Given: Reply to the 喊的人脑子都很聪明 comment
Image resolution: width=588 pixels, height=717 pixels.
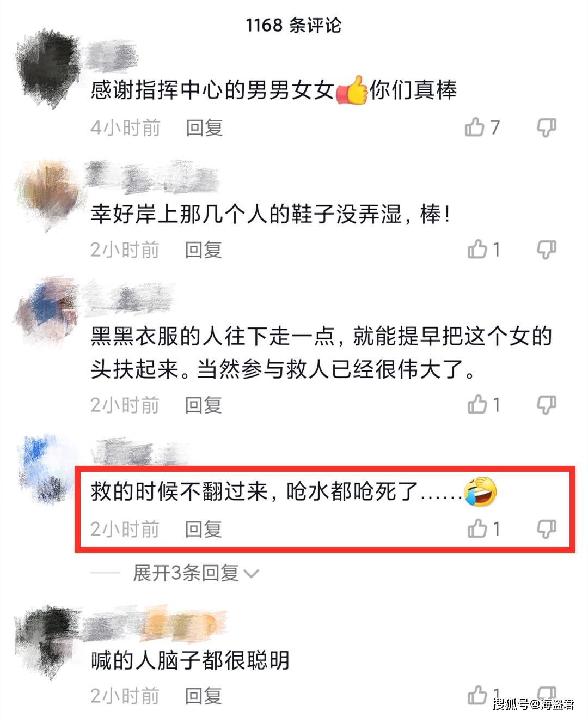Looking at the screenshot, I should click(203, 696).
